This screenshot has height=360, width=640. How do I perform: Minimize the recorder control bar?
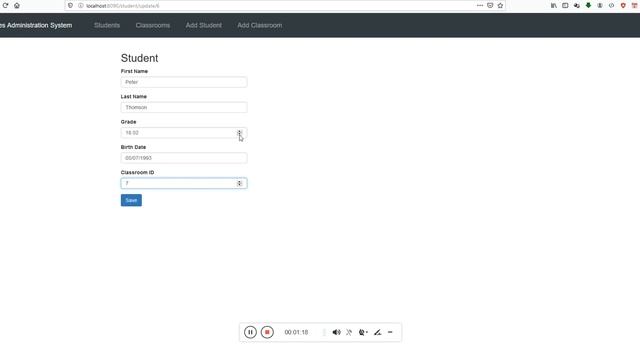point(390,332)
